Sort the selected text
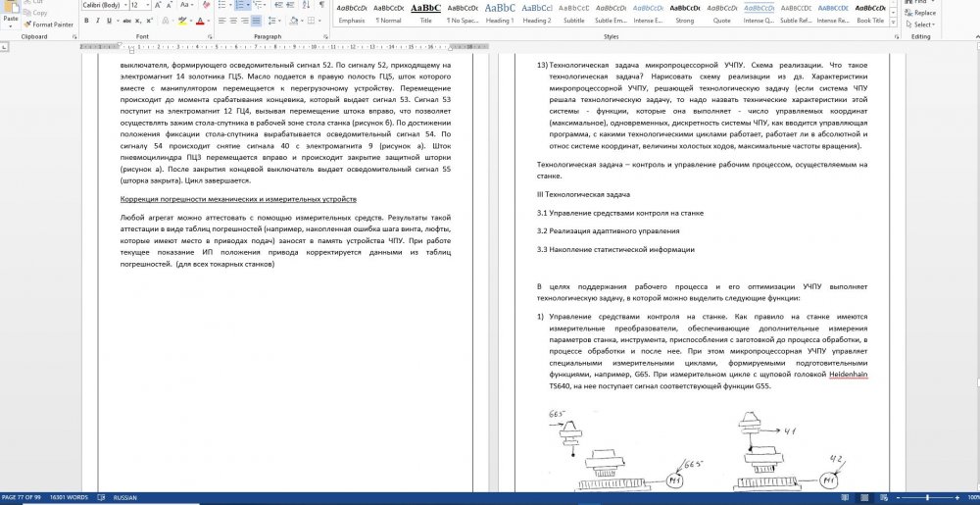The width and height of the screenshot is (980, 505). (305, 5)
